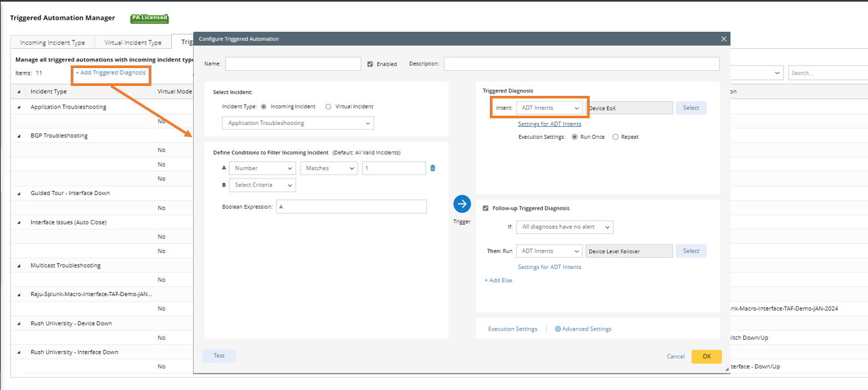
Task: Click the Name input field
Action: [x=293, y=64]
